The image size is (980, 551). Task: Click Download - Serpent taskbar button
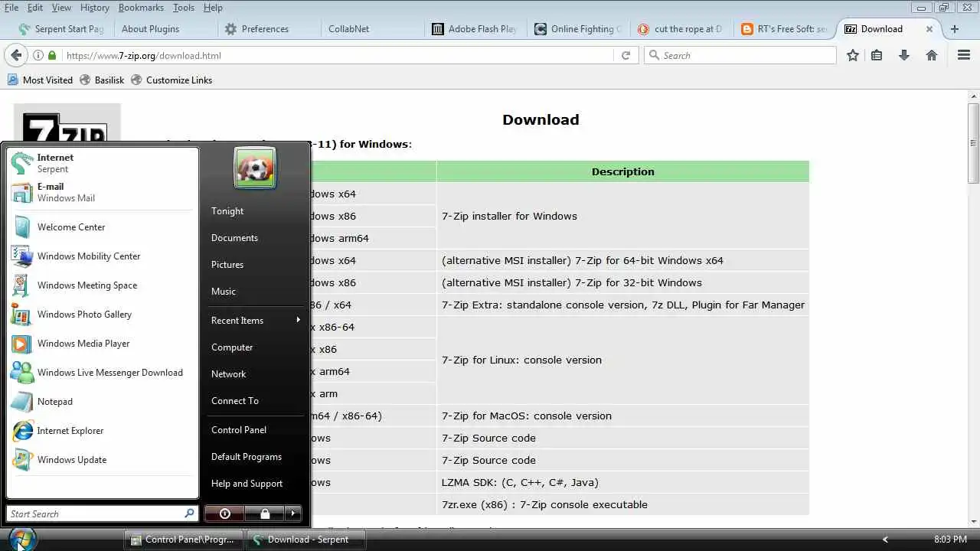pos(306,540)
